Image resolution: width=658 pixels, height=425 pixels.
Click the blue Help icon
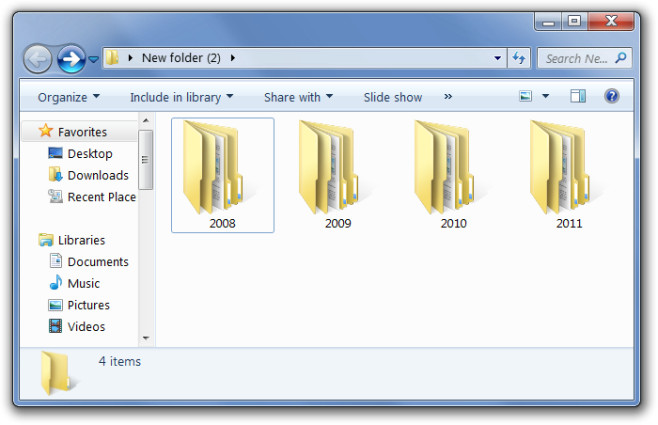[x=612, y=96]
